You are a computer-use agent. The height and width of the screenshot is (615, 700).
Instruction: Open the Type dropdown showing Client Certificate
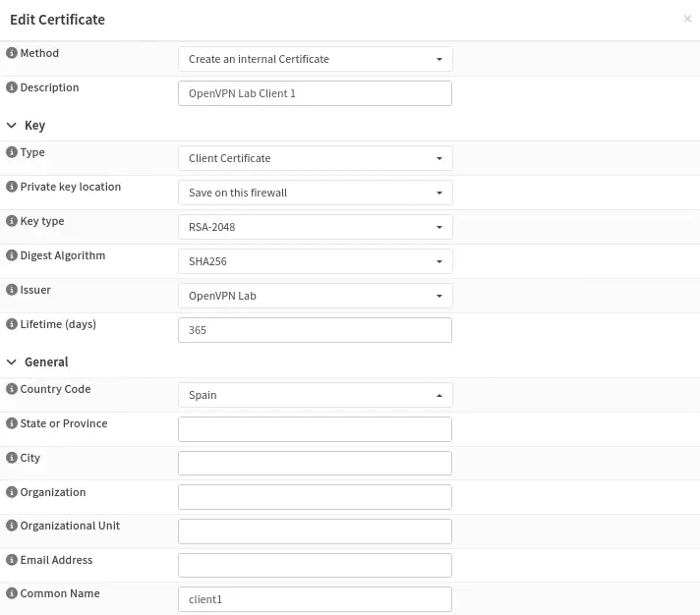tap(315, 158)
